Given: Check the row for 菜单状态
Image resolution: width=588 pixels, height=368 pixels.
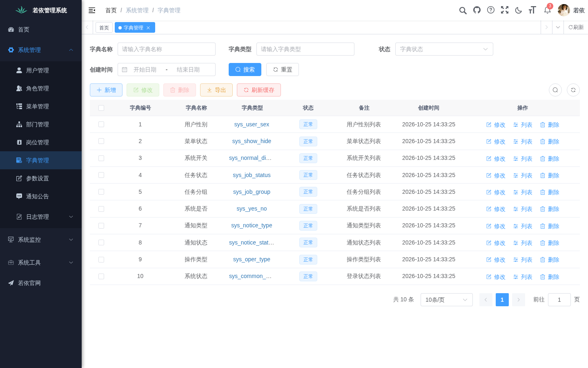Looking at the screenshot, I should click(101, 141).
